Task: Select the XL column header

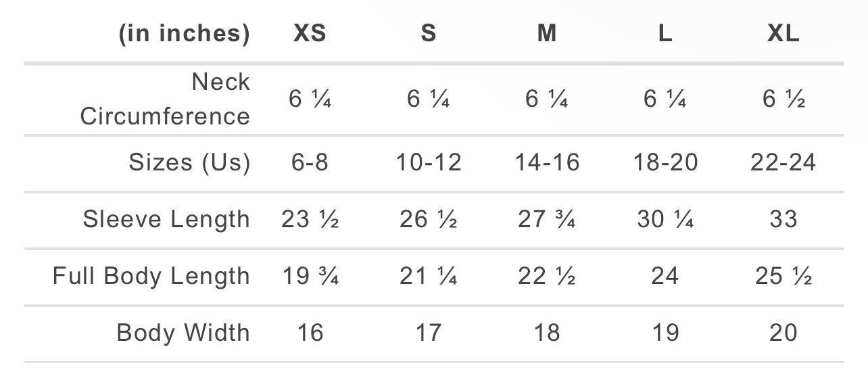Action: (x=783, y=34)
